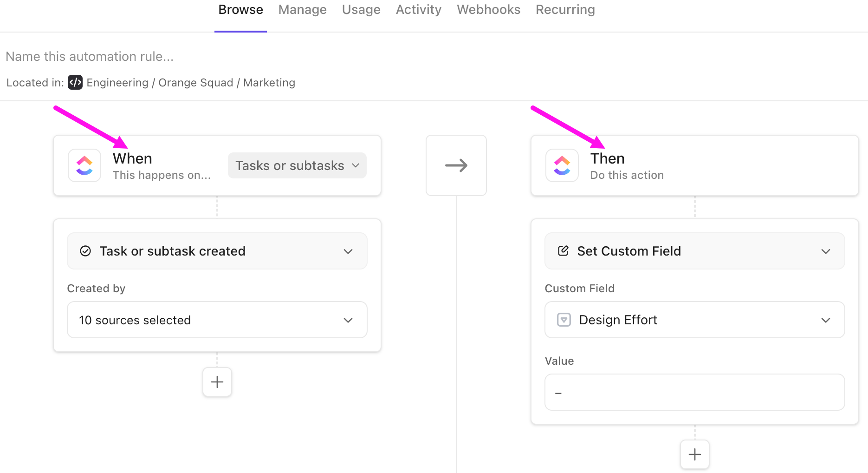The width and height of the screenshot is (868, 473).
Task: Click the ClickUp logo in When card
Action: point(84,165)
